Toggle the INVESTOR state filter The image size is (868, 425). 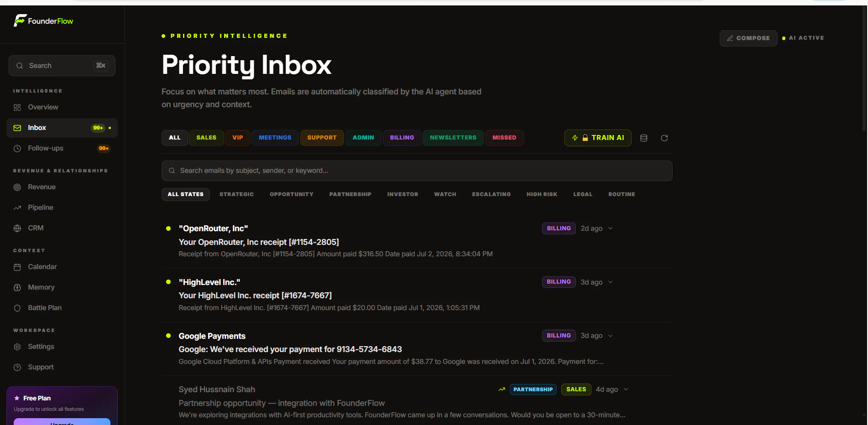(x=403, y=194)
